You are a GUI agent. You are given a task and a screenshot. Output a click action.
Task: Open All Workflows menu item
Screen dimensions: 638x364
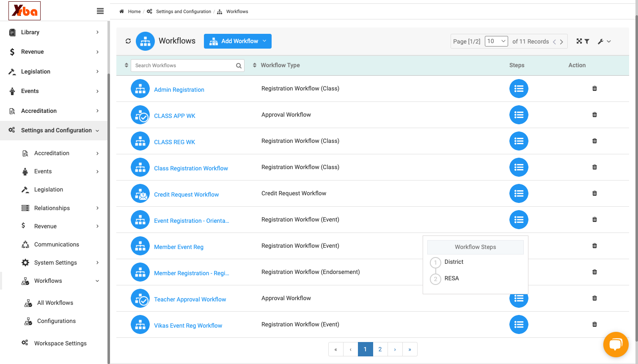point(55,303)
